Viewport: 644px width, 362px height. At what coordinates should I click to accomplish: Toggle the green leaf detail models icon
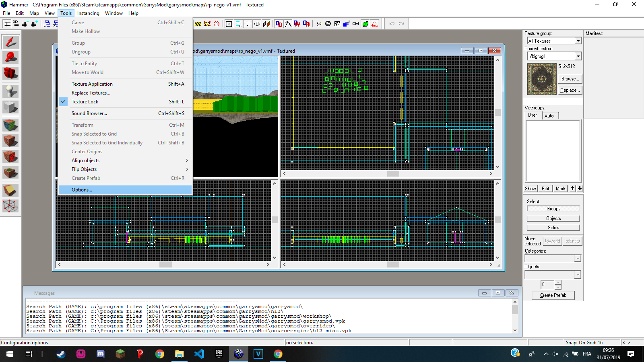[x=365, y=24]
